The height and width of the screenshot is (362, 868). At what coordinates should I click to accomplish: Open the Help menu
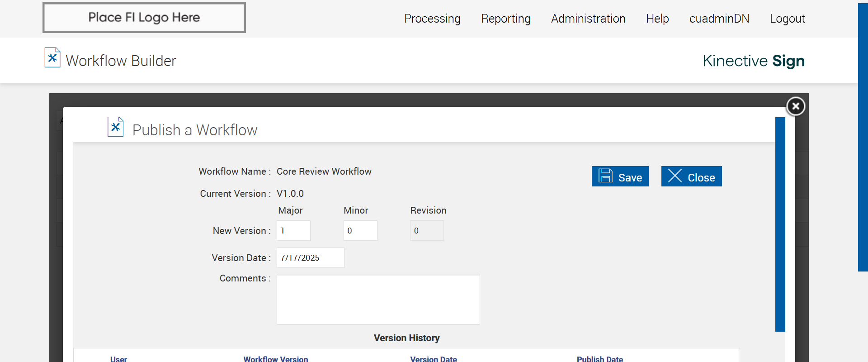[x=657, y=19]
